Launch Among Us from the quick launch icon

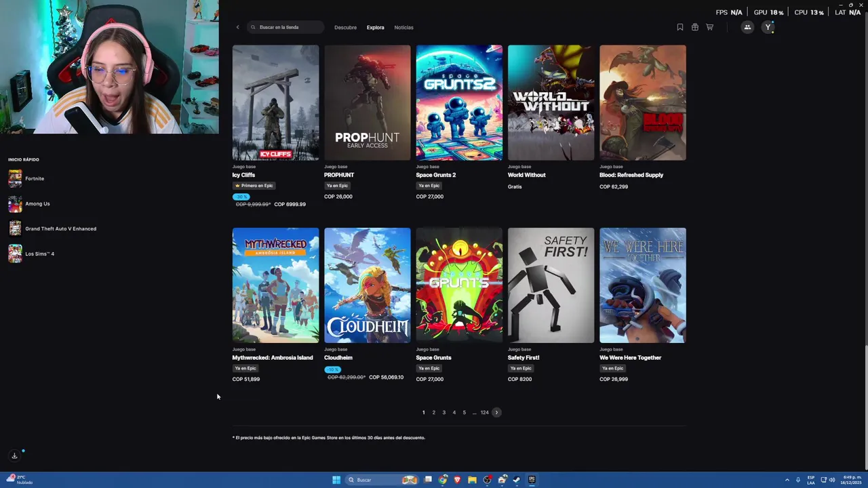(x=15, y=203)
